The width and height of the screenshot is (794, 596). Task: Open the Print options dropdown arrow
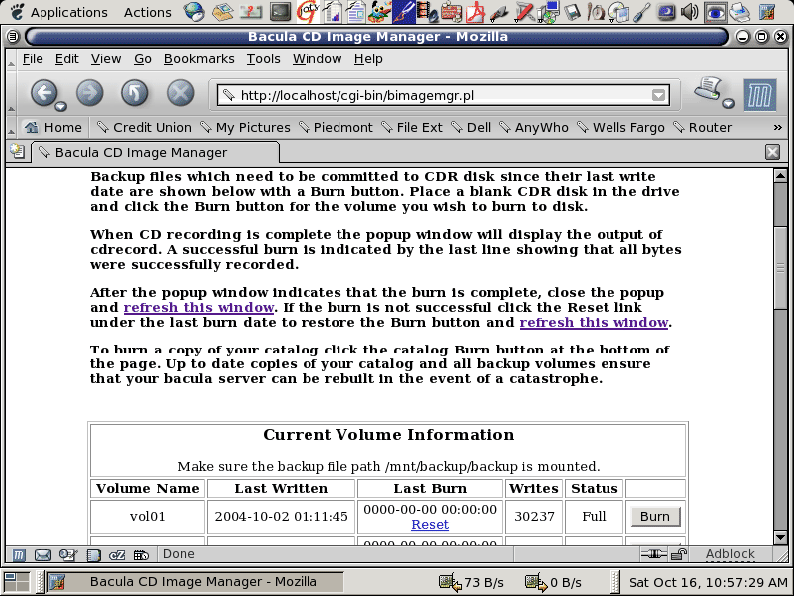pyautogui.click(x=728, y=104)
